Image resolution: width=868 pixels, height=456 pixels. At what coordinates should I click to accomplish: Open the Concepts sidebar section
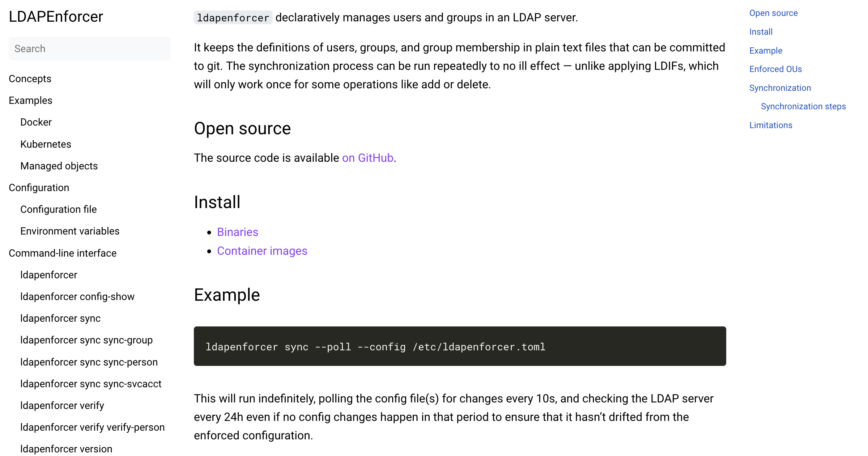point(30,79)
